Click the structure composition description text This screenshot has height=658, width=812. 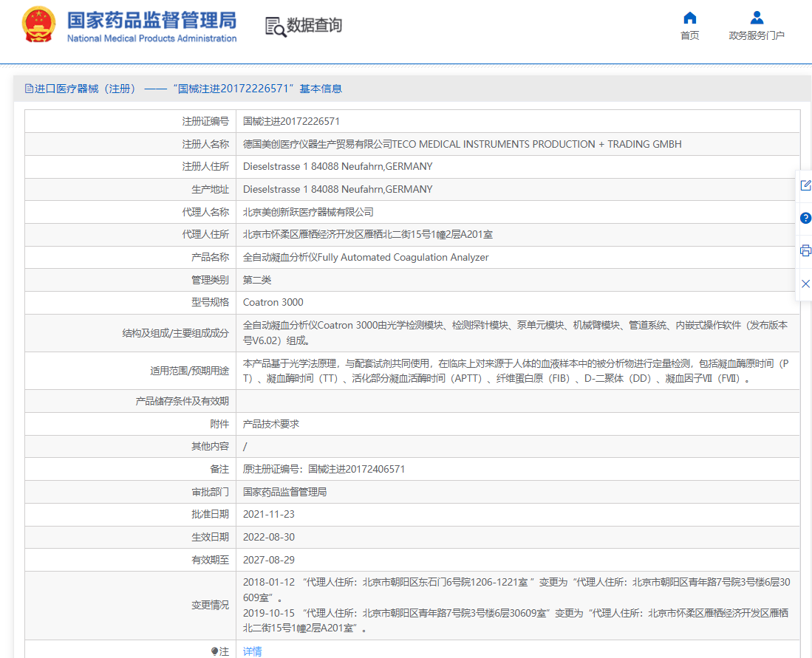point(515,333)
